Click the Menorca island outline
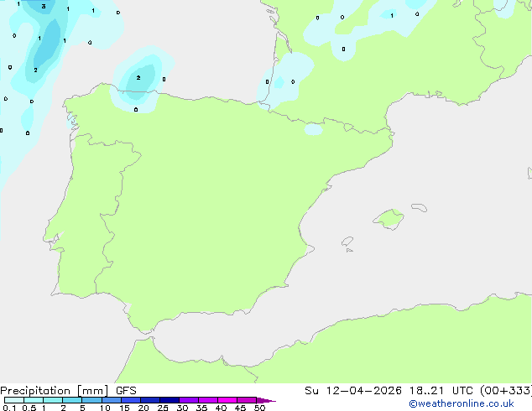Image resolution: width=532 pixels, height=411 pixels. [420, 207]
